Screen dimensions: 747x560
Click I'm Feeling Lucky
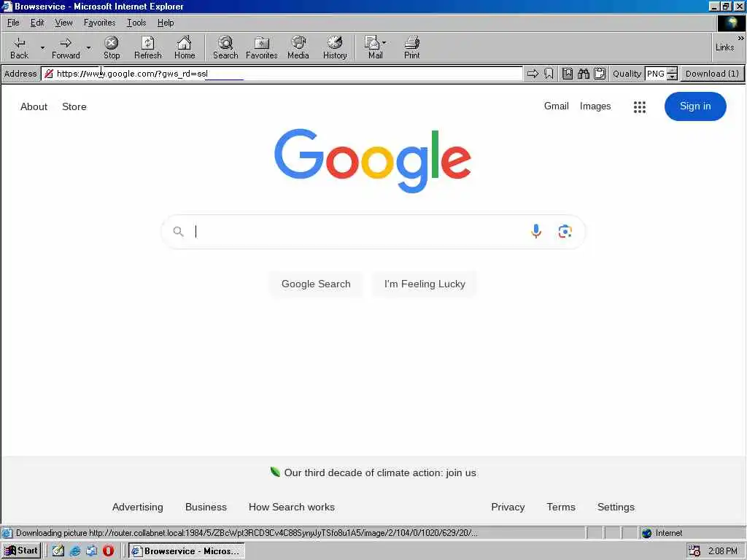(x=425, y=284)
